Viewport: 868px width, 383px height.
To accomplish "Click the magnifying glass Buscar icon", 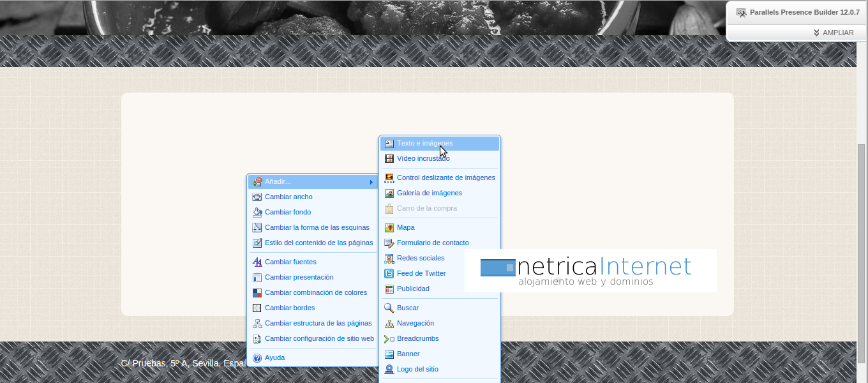I will click(x=389, y=308).
